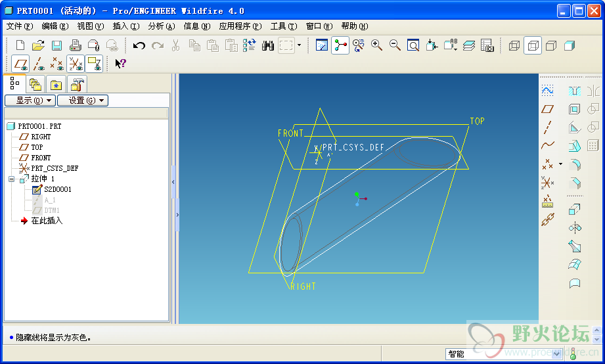
Task: Regenerate the model
Action: 249,45
